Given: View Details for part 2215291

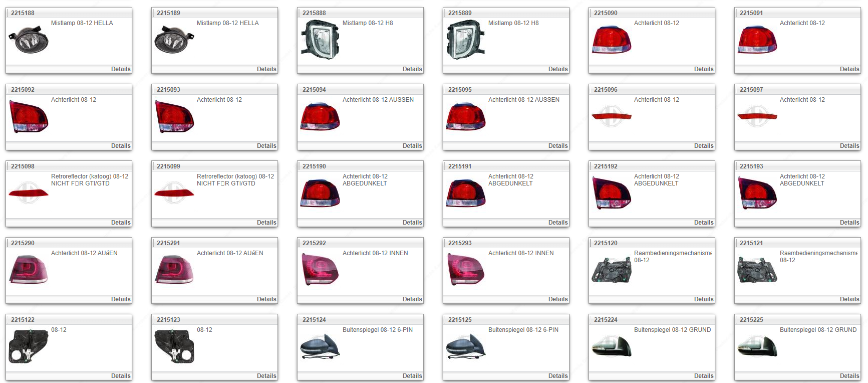Looking at the screenshot, I should pos(266,299).
